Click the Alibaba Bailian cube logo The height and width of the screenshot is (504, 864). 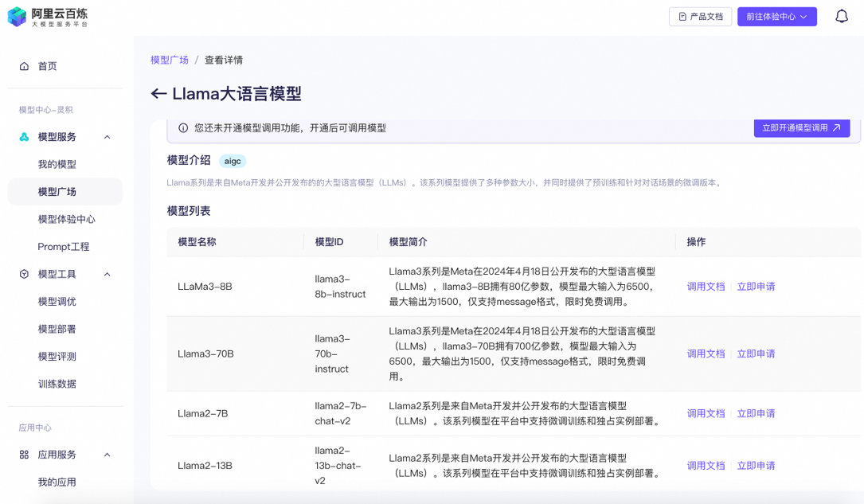pyautogui.click(x=17, y=17)
